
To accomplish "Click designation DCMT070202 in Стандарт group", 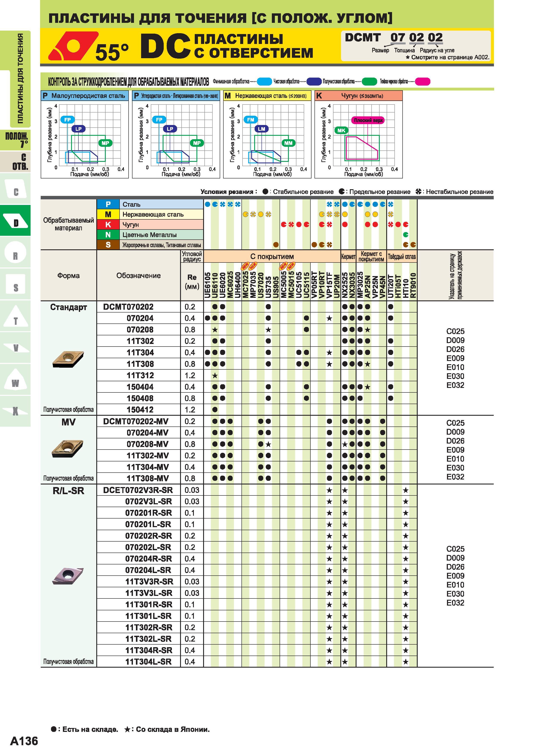I will [x=128, y=307].
